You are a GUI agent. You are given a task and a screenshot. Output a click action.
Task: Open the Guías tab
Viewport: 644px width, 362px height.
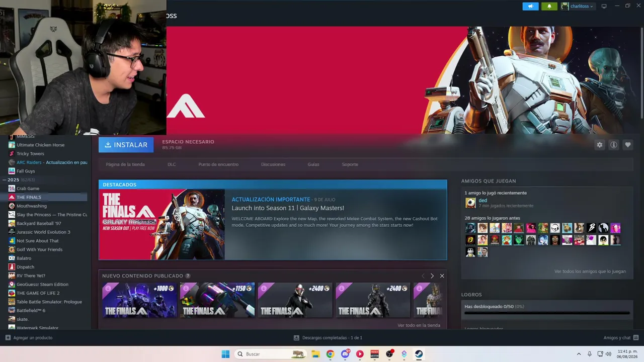[313, 164]
